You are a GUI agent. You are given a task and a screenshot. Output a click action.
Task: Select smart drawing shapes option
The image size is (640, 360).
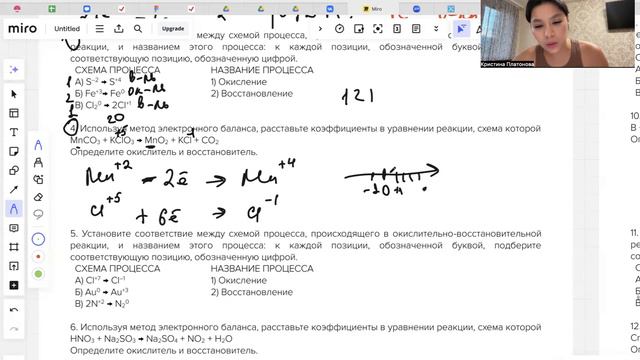point(38,180)
